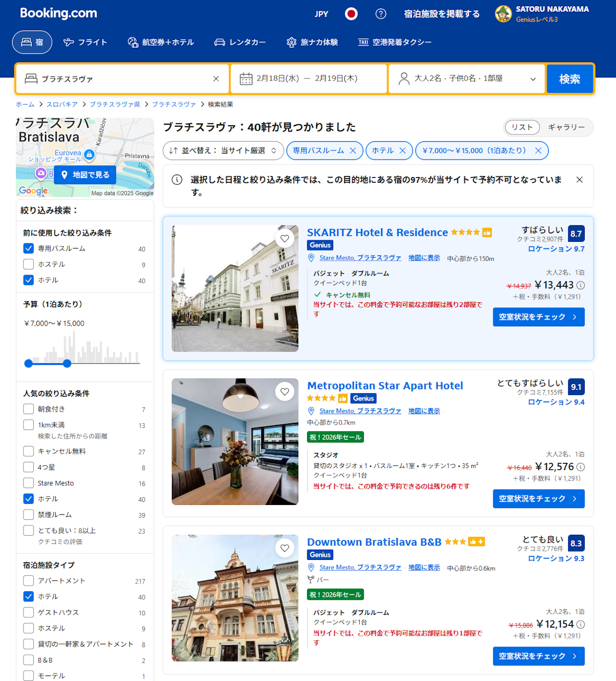The image size is (616, 681).
Task: Click 地図で見る on the map
Action: click(x=85, y=175)
